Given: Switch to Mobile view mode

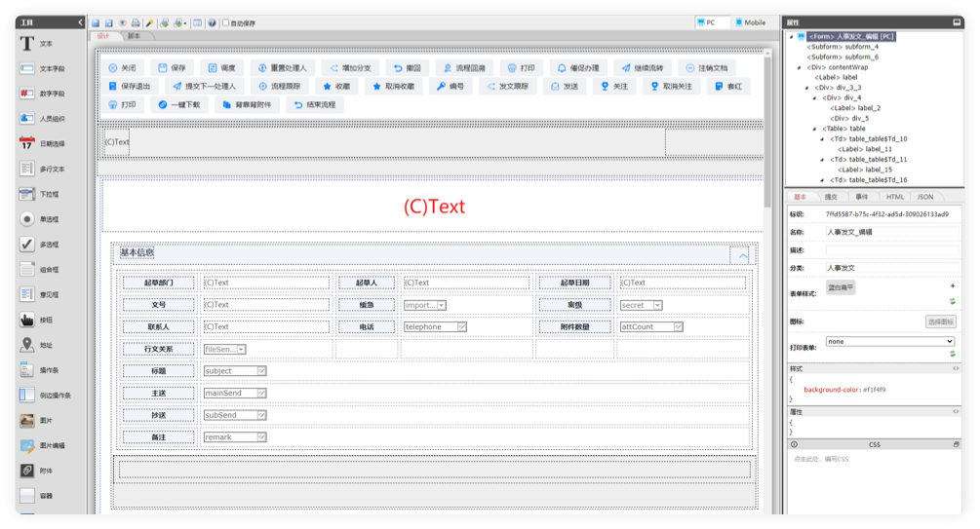Looking at the screenshot, I should (751, 22).
